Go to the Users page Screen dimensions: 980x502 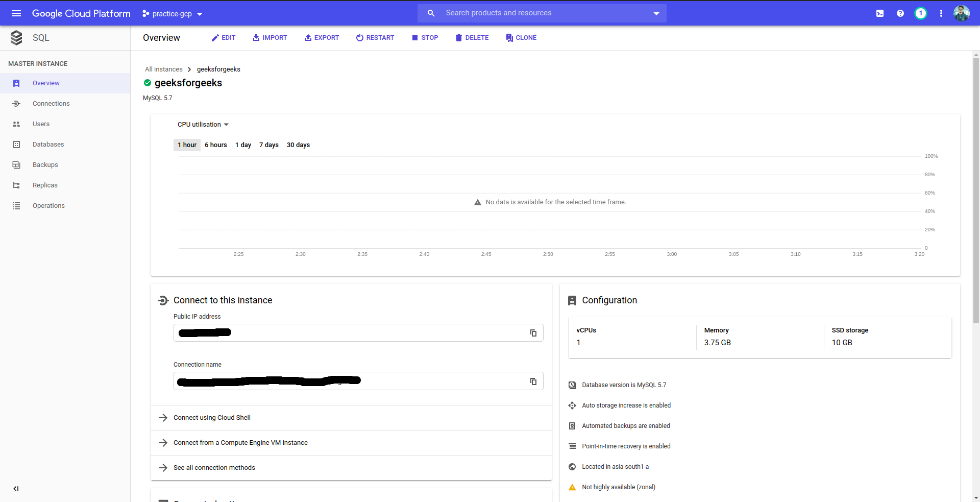point(65,124)
